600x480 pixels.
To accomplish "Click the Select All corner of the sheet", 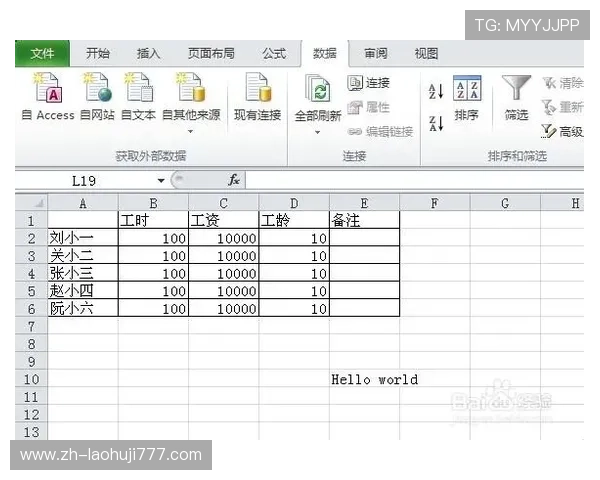I will tap(31, 203).
